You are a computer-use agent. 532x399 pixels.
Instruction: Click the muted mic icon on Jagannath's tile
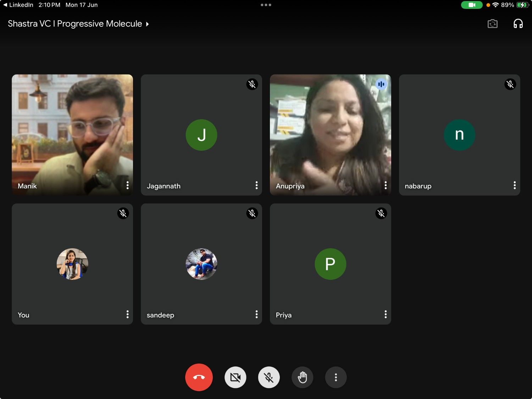pyautogui.click(x=252, y=84)
